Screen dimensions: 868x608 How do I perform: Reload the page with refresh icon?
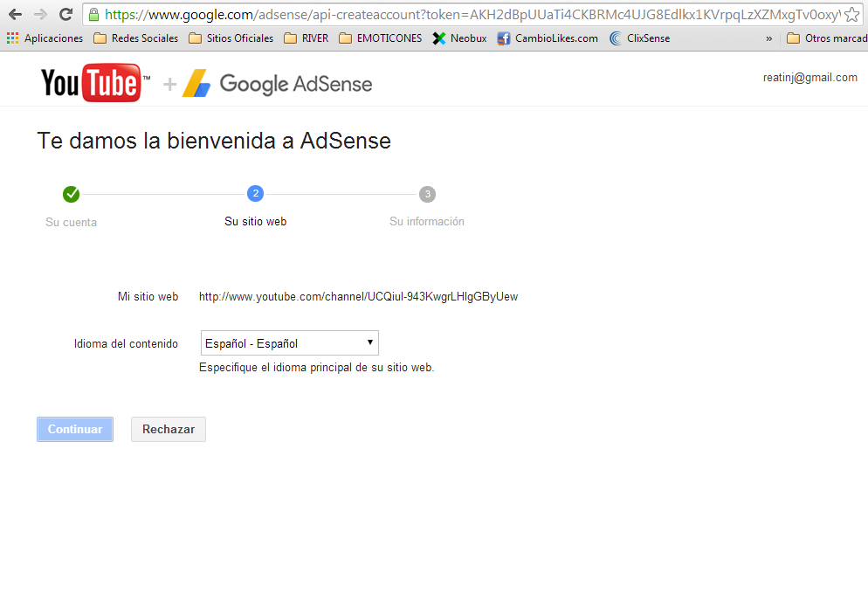[x=65, y=14]
